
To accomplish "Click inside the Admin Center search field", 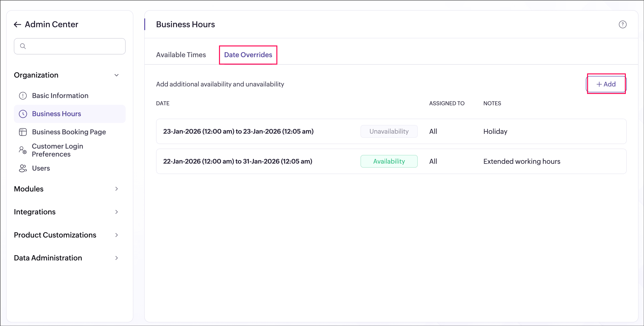I will click(75, 46).
